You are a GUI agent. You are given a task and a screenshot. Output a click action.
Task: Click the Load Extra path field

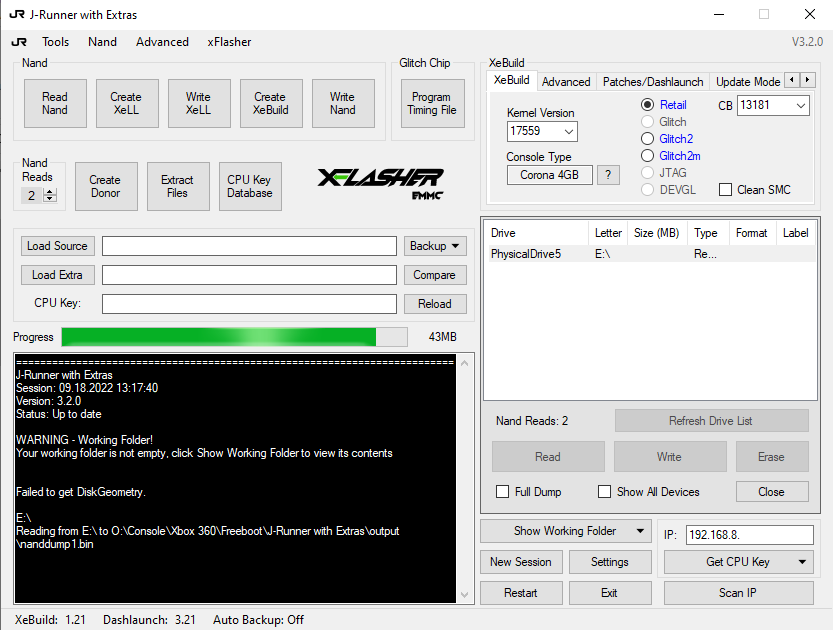(x=249, y=275)
